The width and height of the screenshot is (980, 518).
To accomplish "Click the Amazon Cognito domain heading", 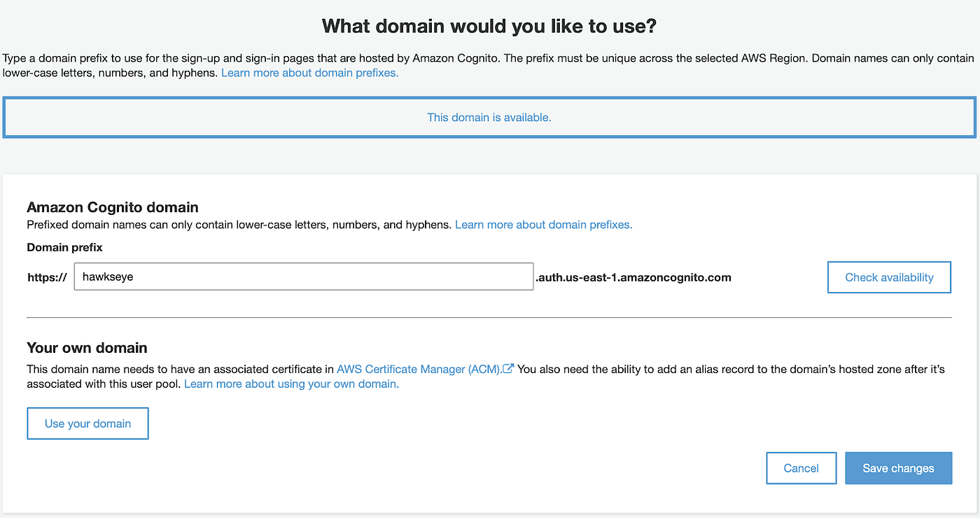I will coord(112,207).
